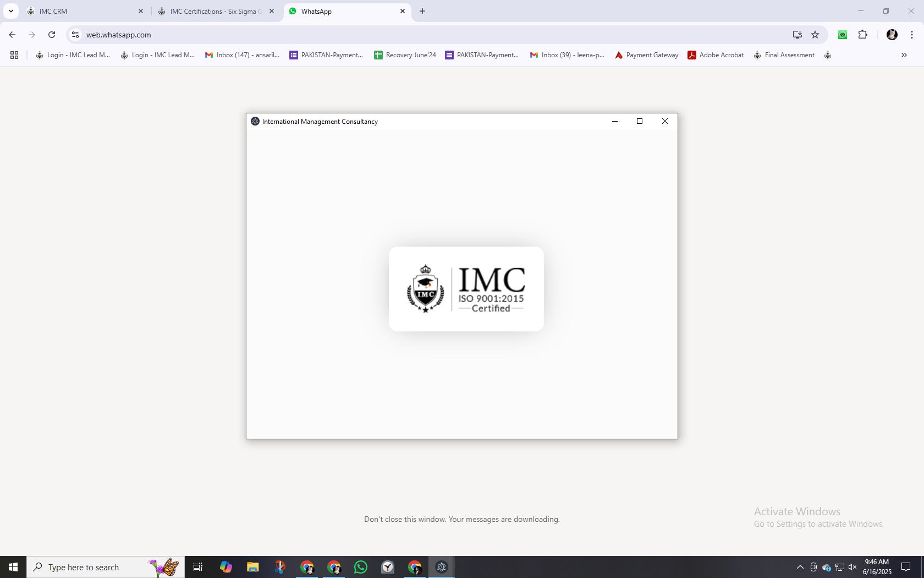Bookmark this page with the star
This screenshot has height=578, width=924.
pyautogui.click(x=815, y=35)
